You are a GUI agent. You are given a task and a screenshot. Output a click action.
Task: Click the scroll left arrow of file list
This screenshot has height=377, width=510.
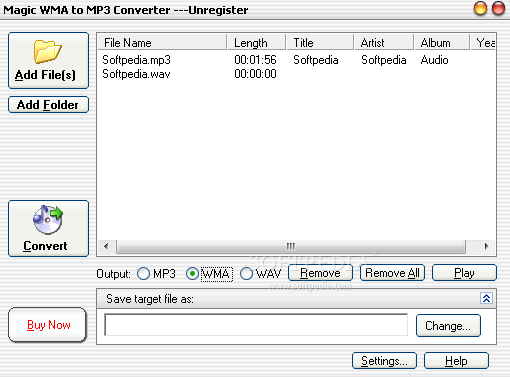106,246
